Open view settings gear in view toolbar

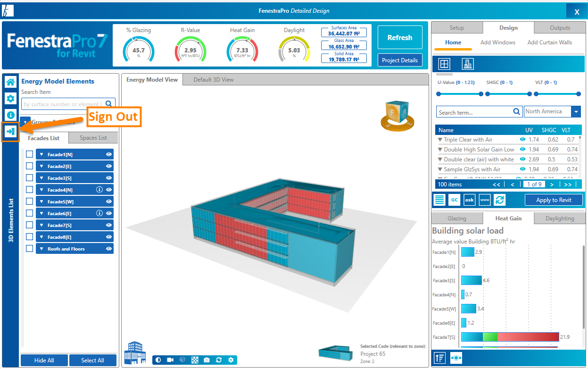(231, 360)
